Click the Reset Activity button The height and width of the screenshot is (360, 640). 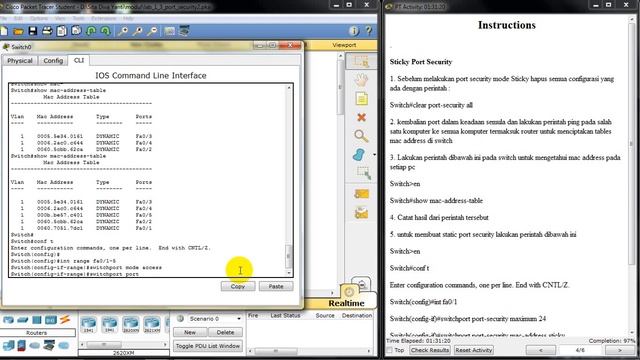coord(473,350)
